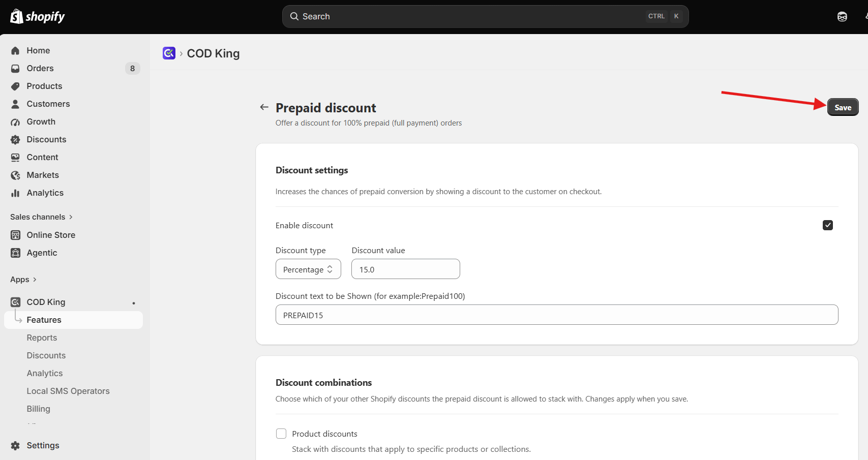Image resolution: width=868 pixels, height=460 pixels.
Task: Check the Product discounts checkbox
Action: (x=281, y=434)
